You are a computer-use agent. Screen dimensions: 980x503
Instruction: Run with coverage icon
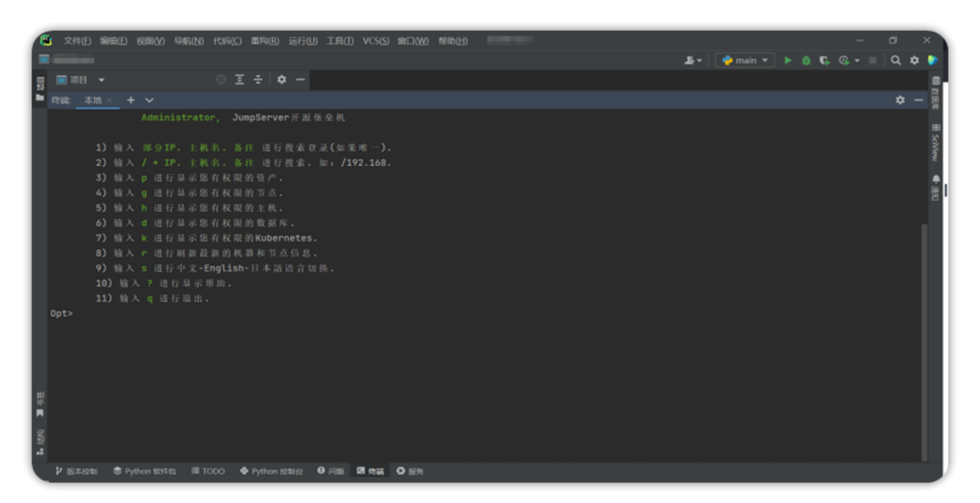(824, 60)
